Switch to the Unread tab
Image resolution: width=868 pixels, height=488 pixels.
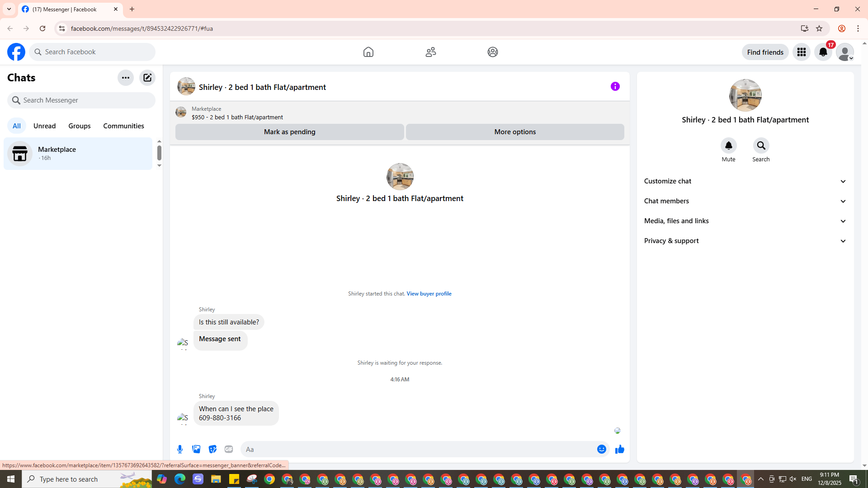click(x=45, y=126)
